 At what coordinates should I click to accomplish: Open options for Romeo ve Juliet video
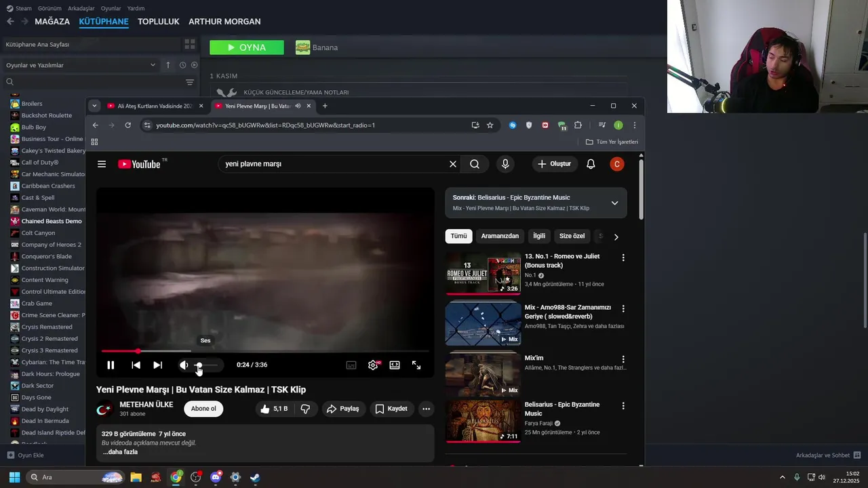point(623,258)
